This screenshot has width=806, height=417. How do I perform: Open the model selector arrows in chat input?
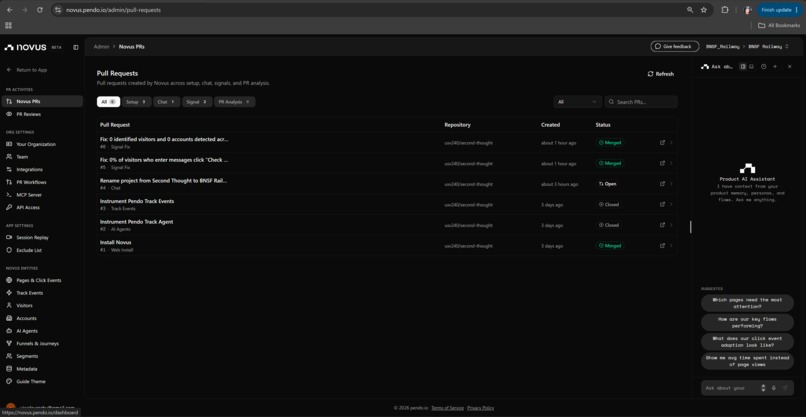tap(763, 388)
